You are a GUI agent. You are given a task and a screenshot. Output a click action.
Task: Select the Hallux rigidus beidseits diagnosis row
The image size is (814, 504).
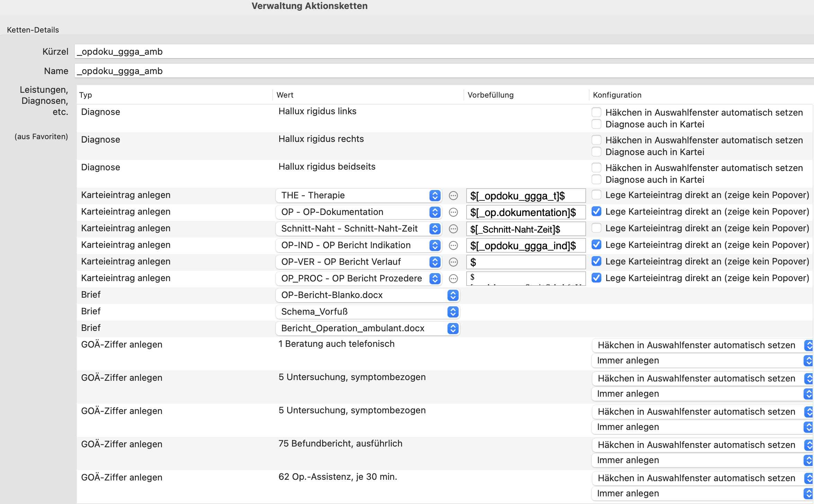pos(445,173)
